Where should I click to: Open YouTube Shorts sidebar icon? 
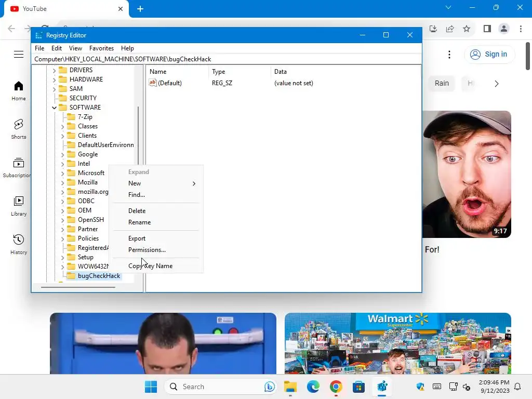[x=19, y=129]
